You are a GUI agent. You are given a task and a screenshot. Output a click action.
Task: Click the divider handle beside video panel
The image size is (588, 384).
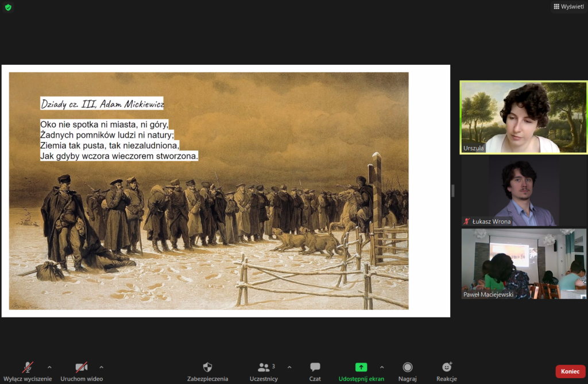pyautogui.click(x=453, y=191)
